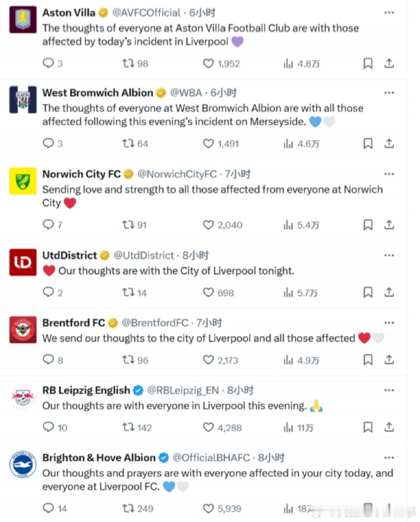Open the @AVFCOfficial handle link
The width and height of the screenshot is (420, 522).
[x=146, y=13]
